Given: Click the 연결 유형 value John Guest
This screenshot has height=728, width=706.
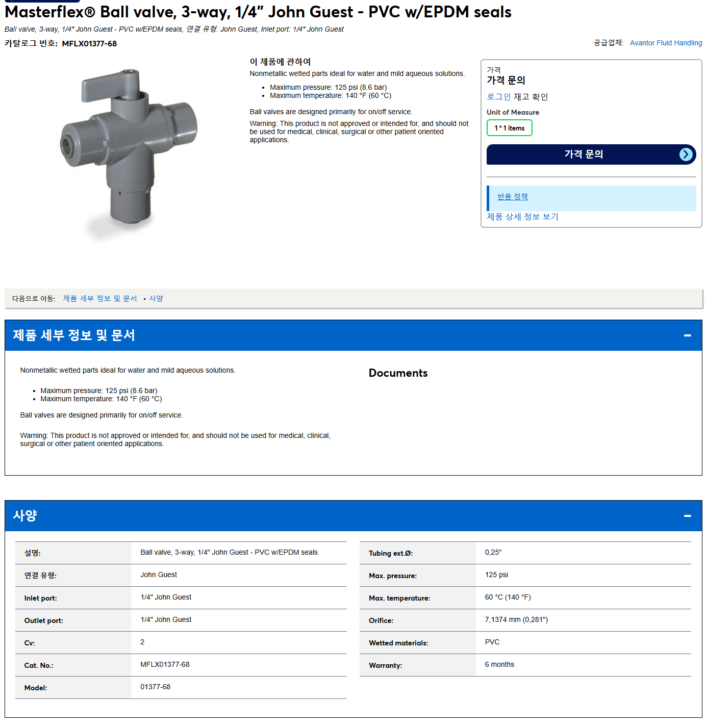Looking at the screenshot, I should tap(159, 575).
